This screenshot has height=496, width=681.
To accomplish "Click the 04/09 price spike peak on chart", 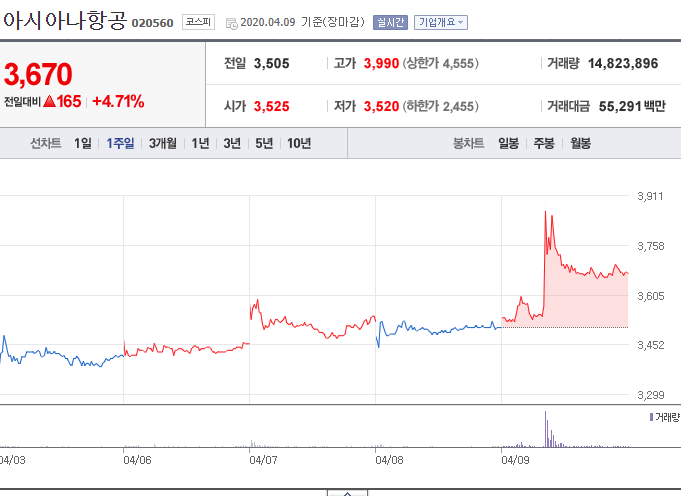I will pyautogui.click(x=545, y=212).
